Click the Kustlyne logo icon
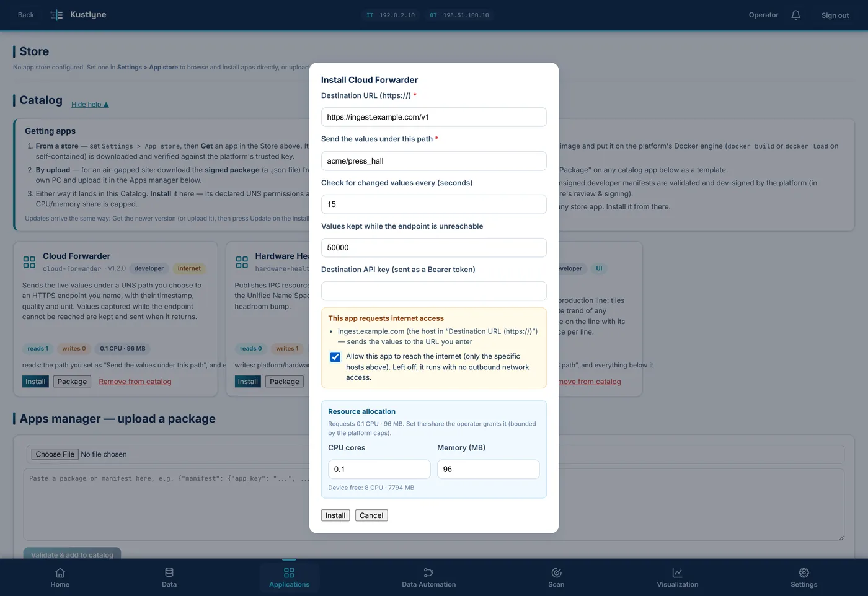Image resolution: width=868 pixels, height=596 pixels. [x=56, y=15]
